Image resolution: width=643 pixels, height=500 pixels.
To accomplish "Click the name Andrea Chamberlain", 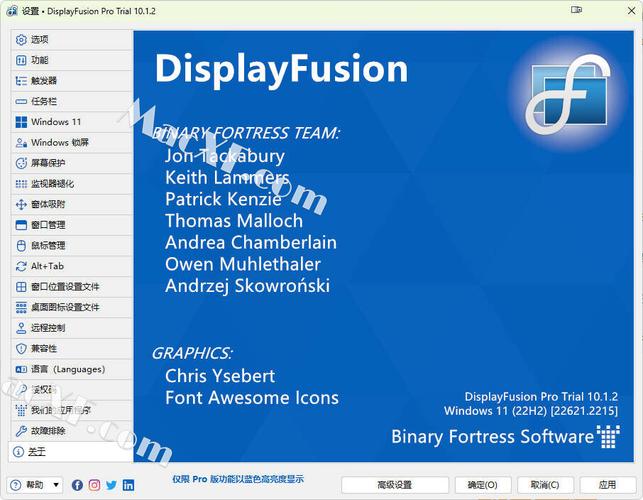I will (251, 242).
